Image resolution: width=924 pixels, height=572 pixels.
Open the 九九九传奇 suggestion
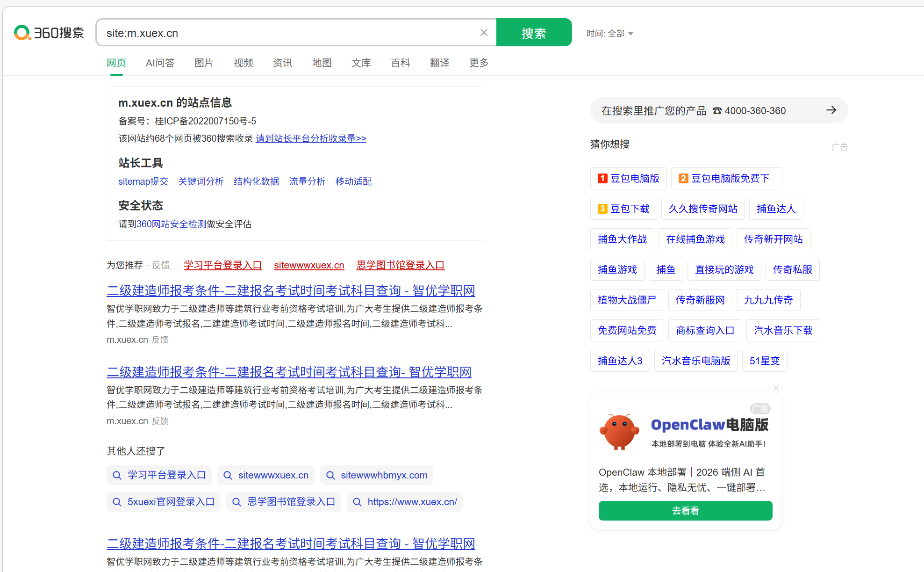pyautogui.click(x=768, y=300)
